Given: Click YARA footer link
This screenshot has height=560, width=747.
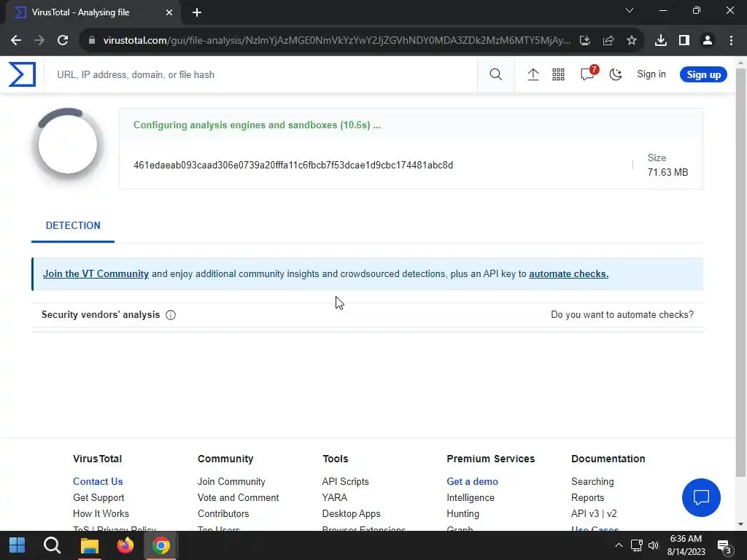Looking at the screenshot, I should [334, 497].
